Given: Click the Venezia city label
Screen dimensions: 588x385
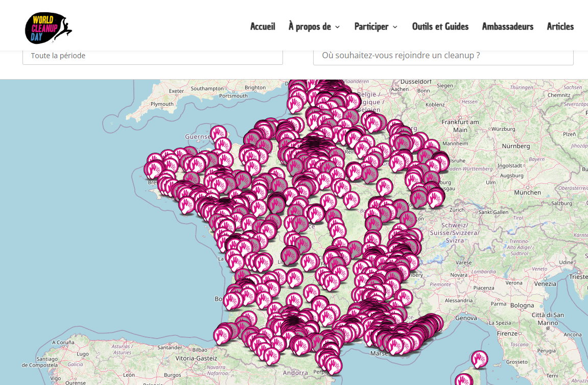Looking at the screenshot, I should [545, 284].
